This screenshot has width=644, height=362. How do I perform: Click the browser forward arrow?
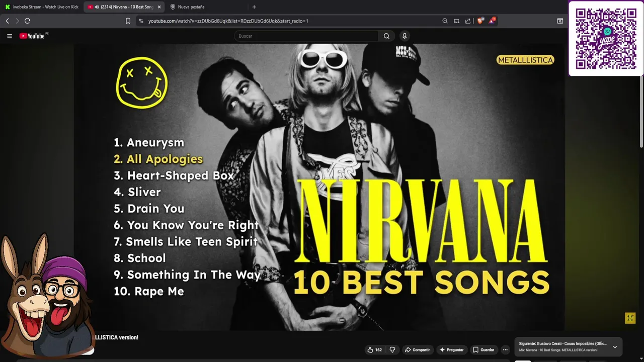[x=17, y=21]
